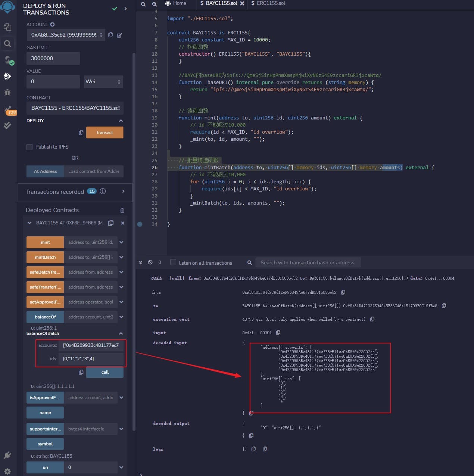Open the Debugger bug icon in sidebar

coord(7,92)
